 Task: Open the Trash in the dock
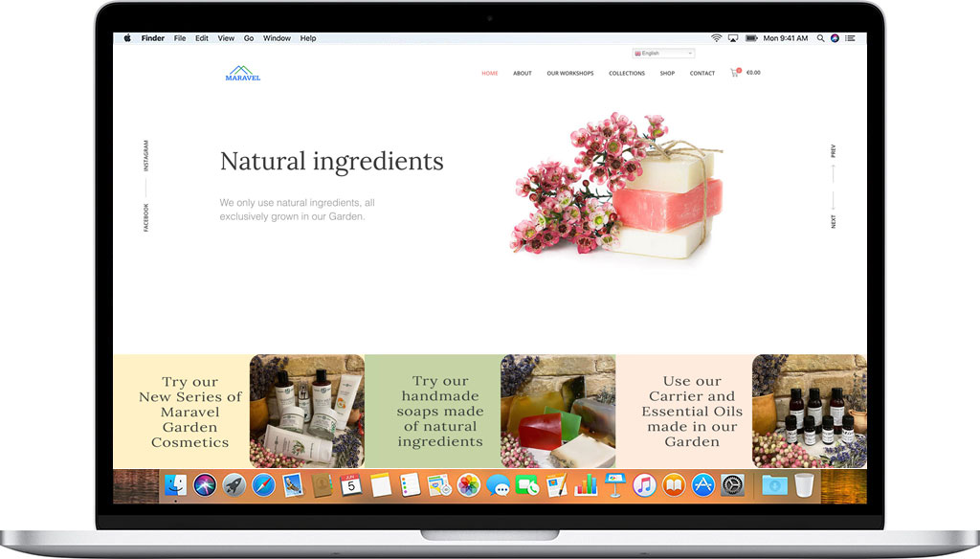pos(803,485)
